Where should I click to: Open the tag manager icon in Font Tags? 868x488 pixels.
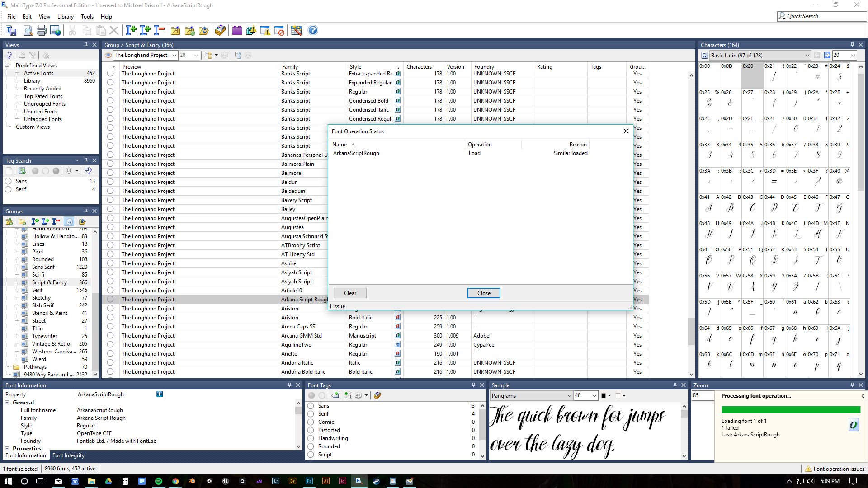click(x=377, y=395)
